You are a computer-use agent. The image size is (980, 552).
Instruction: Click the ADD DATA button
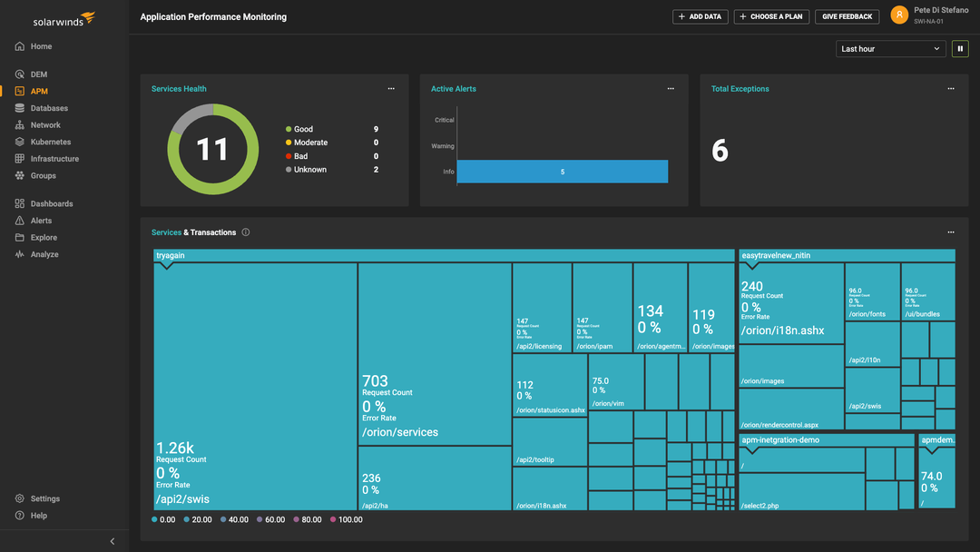[x=700, y=16]
